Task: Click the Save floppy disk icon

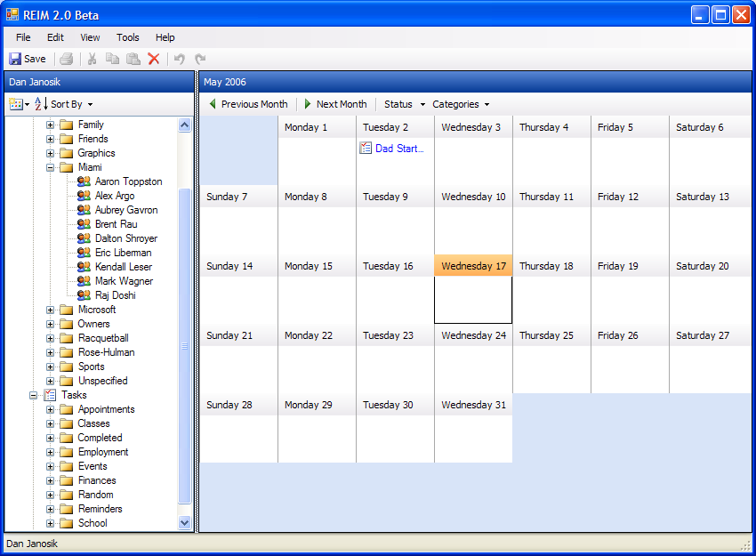Action: tap(15, 59)
